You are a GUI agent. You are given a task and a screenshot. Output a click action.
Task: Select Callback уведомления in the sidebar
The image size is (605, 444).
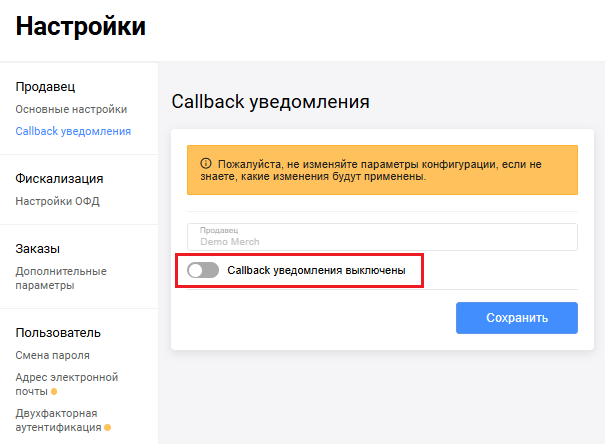tap(73, 131)
